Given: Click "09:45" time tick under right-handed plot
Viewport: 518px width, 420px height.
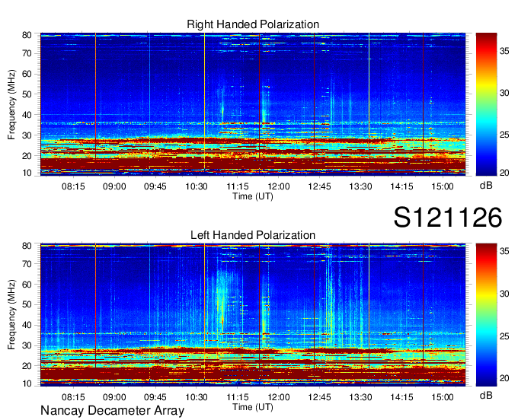Looking at the screenshot, I should coord(155,186).
